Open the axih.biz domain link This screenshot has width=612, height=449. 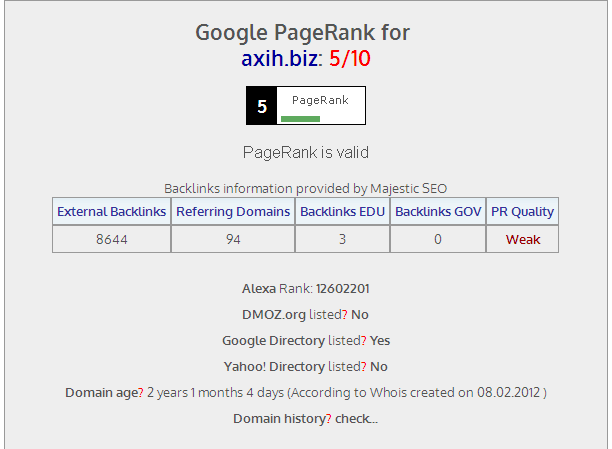tap(279, 59)
